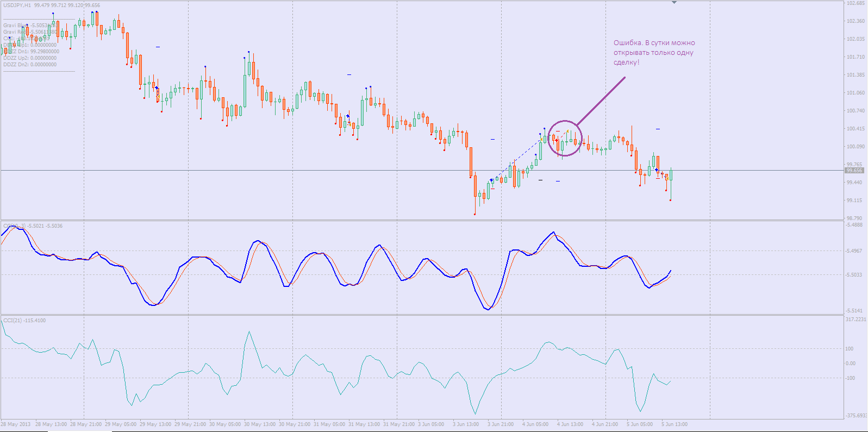This screenshot has width=868, height=432.
Task: Click the chart shift triangle marker at top
Action: 674,3
